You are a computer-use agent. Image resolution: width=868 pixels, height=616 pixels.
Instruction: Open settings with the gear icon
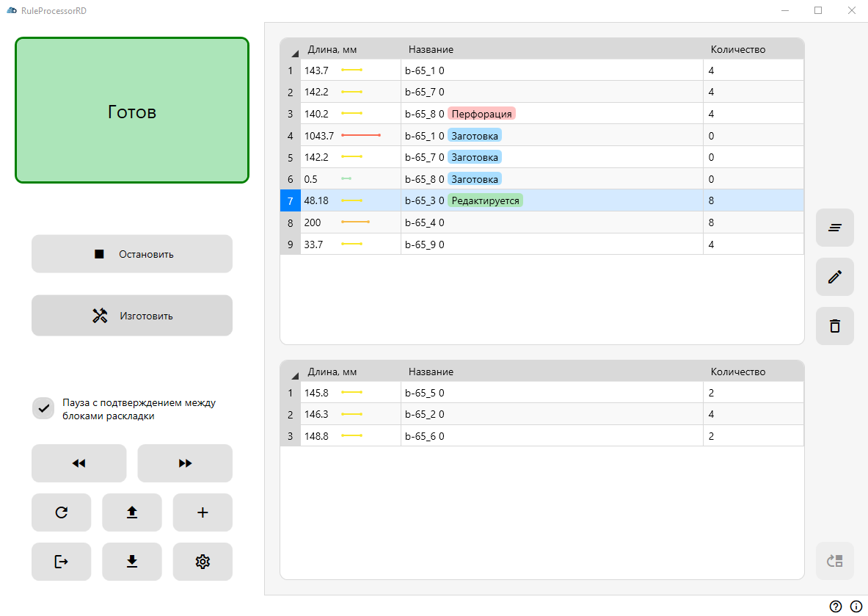point(203,562)
